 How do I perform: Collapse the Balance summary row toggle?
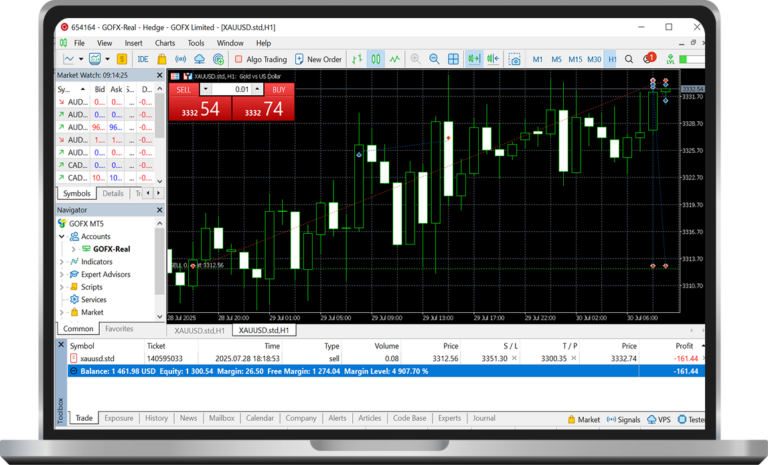point(73,371)
